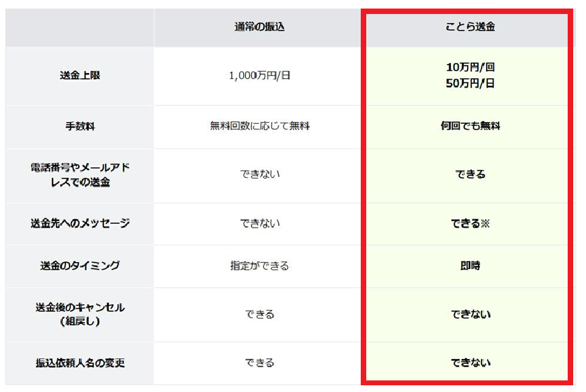Click the できる※ message cell
The height and width of the screenshot is (392, 586).
[x=469, y=223]
